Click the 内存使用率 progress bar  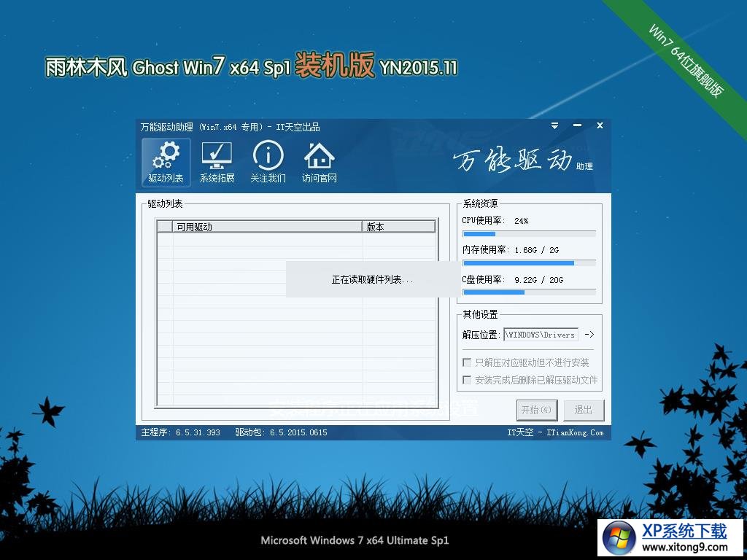point(530,263)
